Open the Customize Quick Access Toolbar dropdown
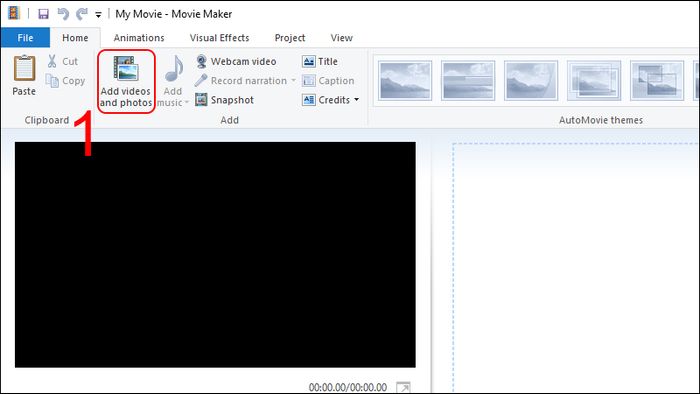 point(98,15)
